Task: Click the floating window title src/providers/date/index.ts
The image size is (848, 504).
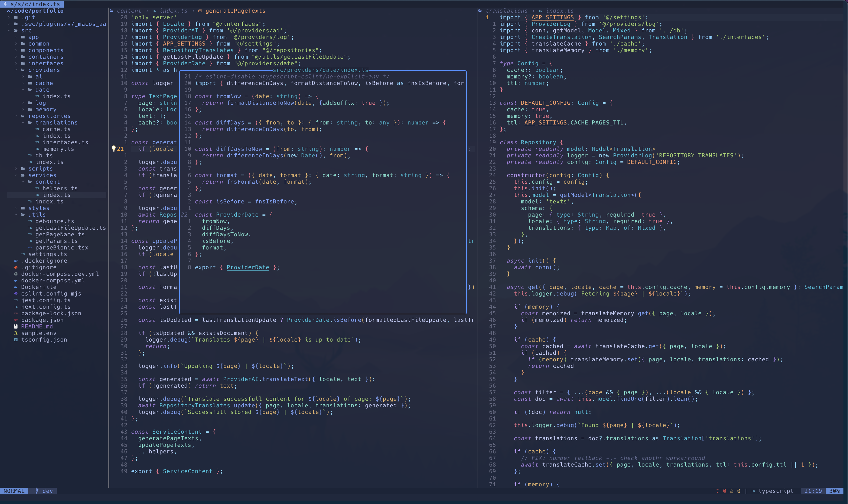Action: coord(321,70)
